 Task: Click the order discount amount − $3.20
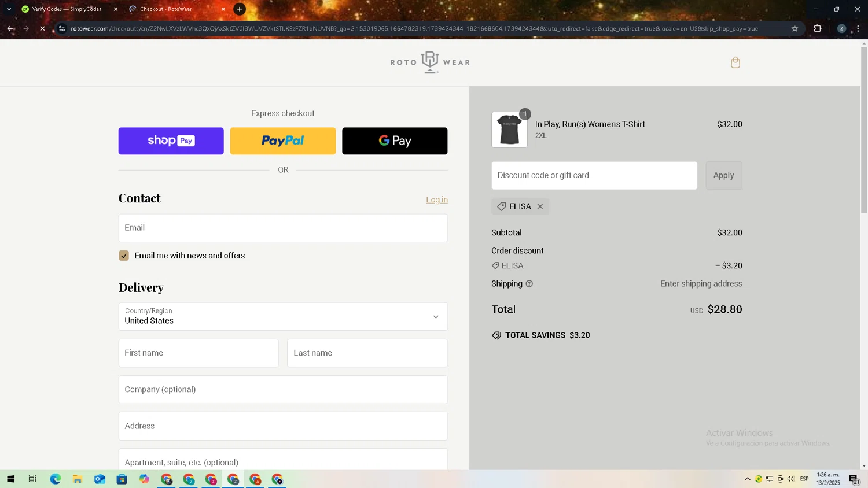[x=729, y=266]
